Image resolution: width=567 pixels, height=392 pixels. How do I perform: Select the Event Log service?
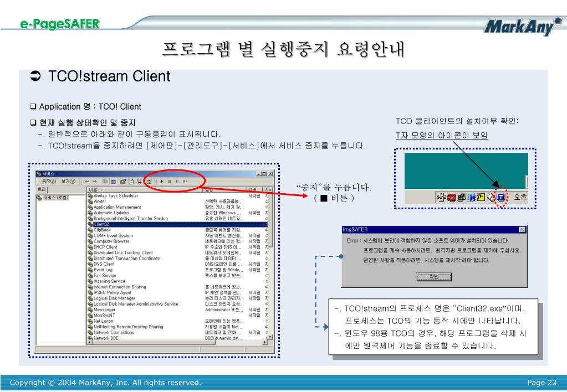[177, 270]
